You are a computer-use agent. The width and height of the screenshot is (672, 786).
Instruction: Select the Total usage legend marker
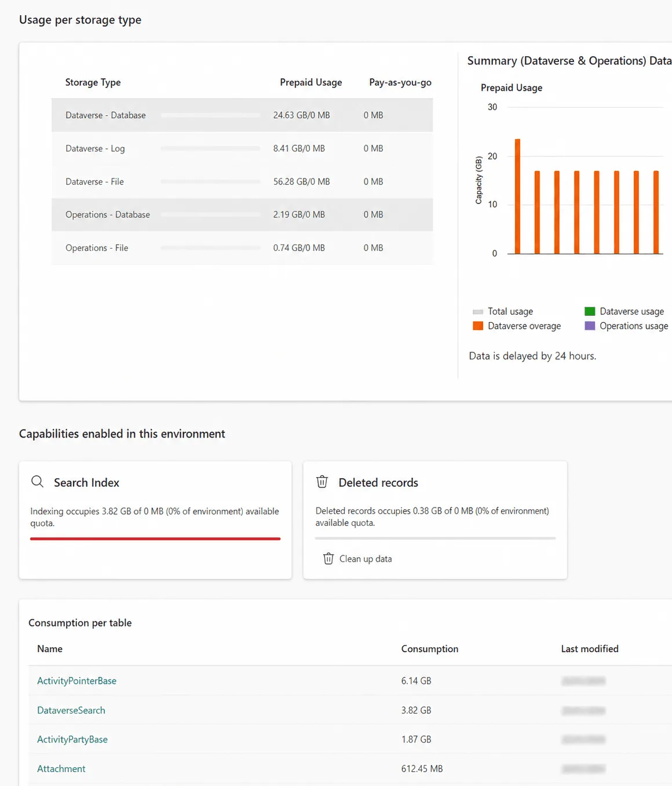pos(478,312)
